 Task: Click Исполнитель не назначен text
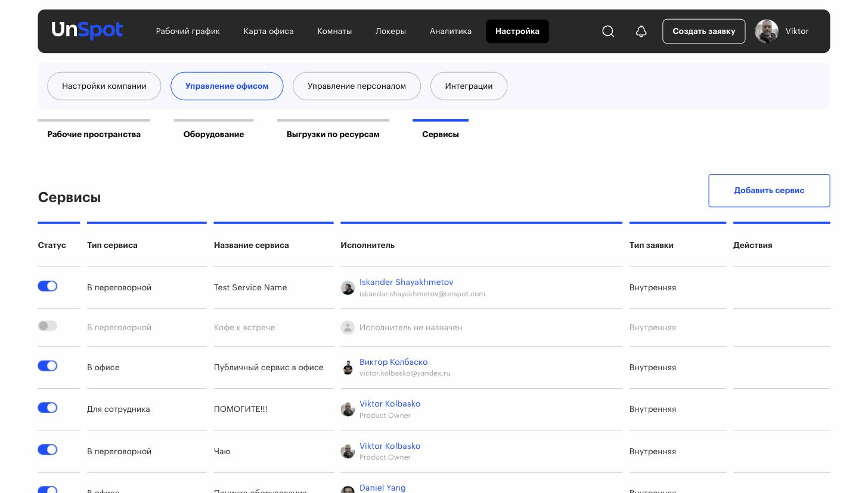[x=411, y=327]
